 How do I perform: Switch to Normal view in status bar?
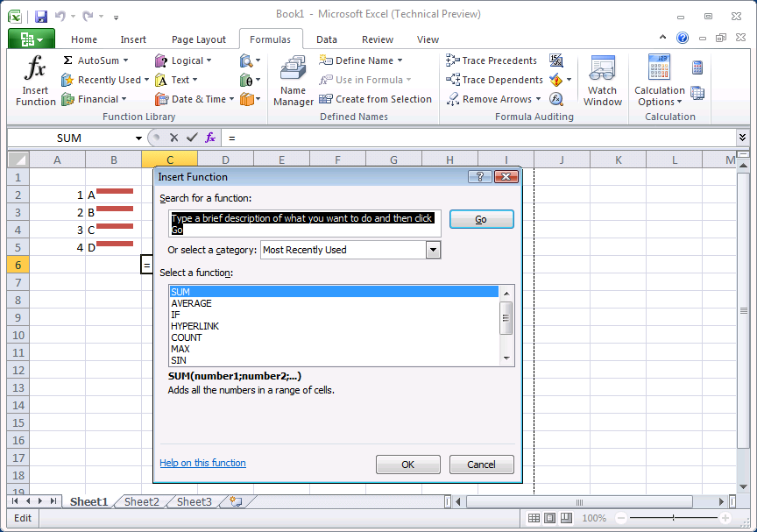534,518
